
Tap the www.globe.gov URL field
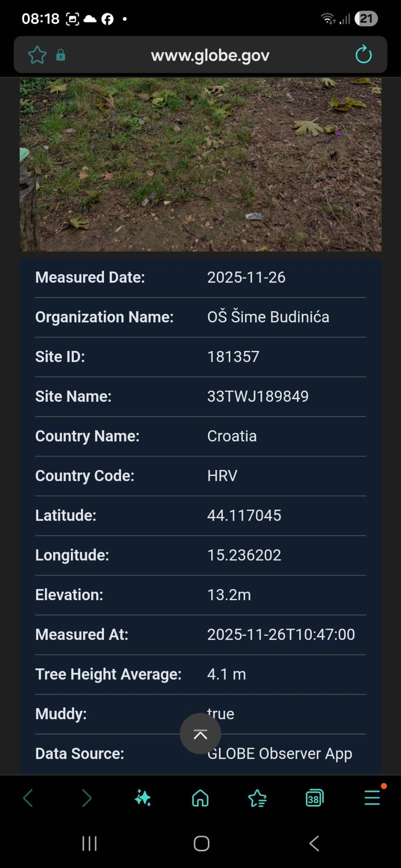coord(210,56)
